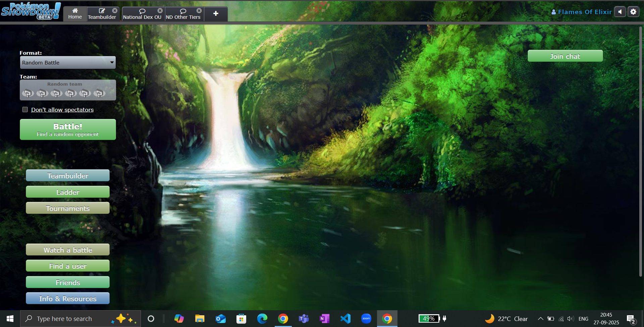Close the ND Other Tiers tab
Image resolution: width=644 pixels, height=327 pixels.
pyautogui.click(x=199, y=11)
